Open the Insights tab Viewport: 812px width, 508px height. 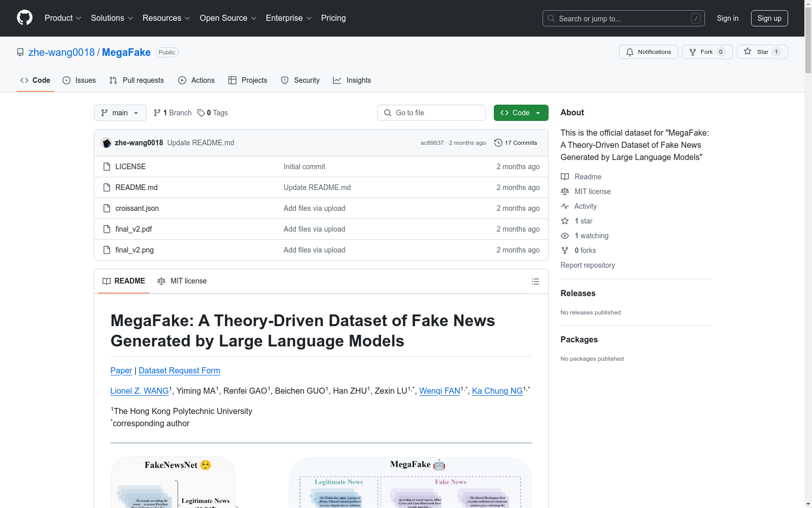click(352, 80)
